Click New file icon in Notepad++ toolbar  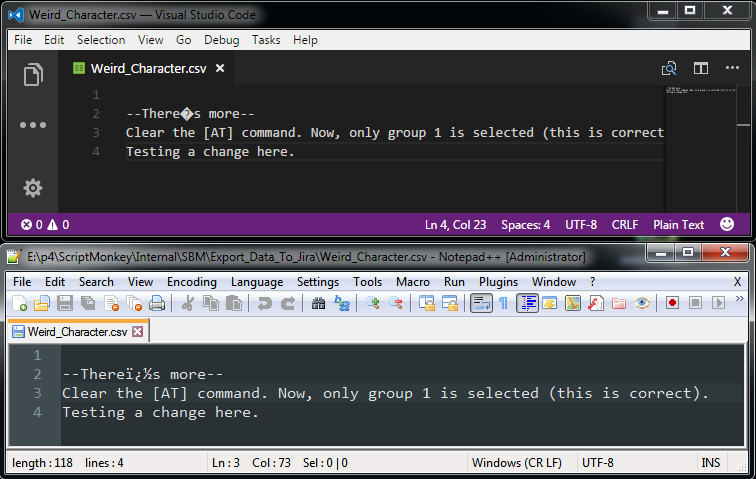[x=19, y=303]
